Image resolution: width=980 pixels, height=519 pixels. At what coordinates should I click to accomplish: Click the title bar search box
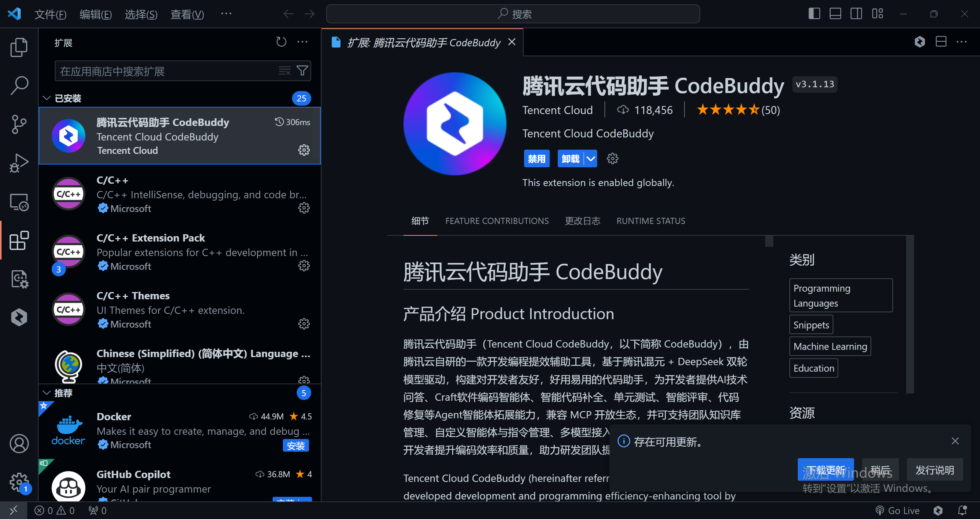pos(513,14)
